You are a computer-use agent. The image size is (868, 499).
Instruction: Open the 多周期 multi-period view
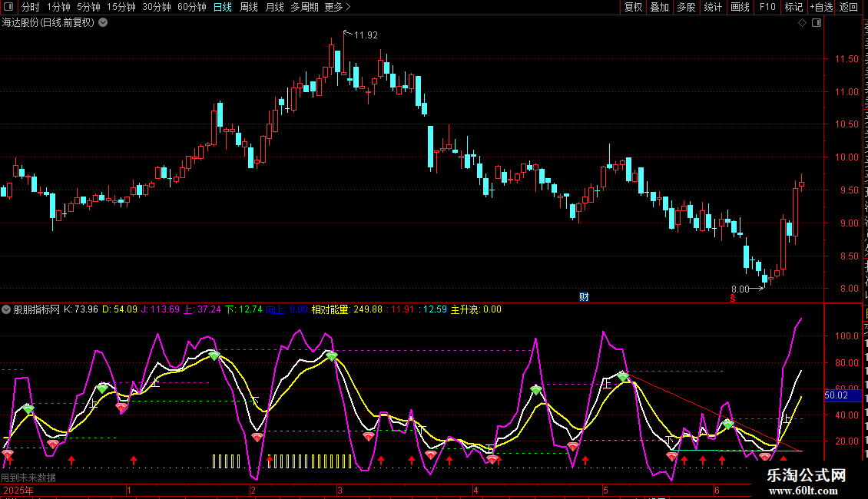click(304, 7)
